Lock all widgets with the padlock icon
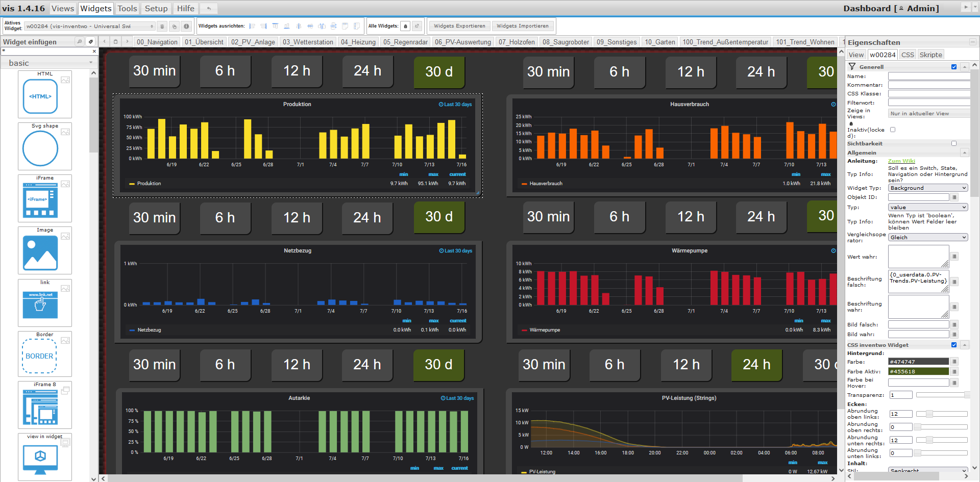The height and width of the screenshot is (482, 980). 405,26
